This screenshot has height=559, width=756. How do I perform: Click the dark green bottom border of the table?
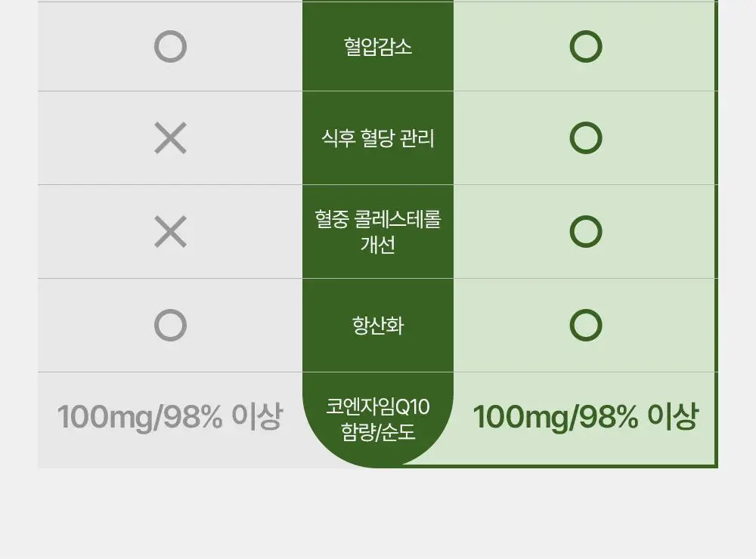[x=559, y=466]
